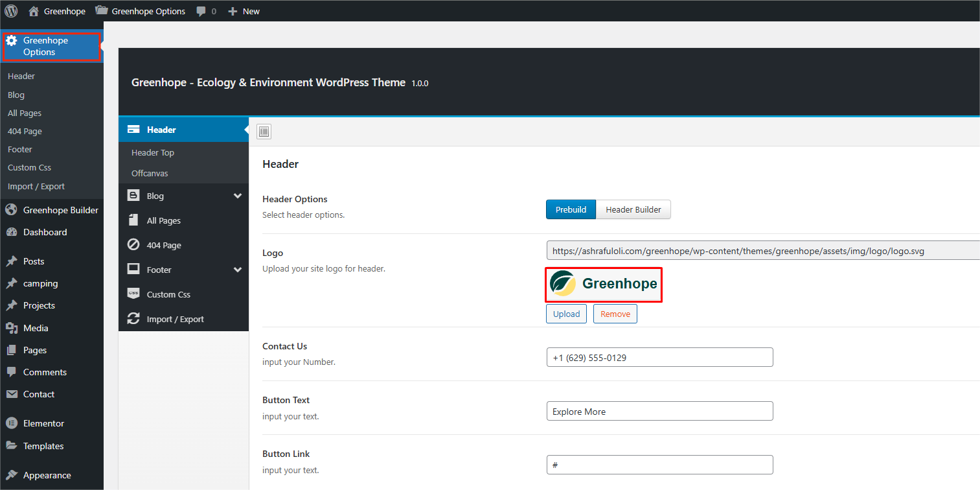Open the Header Top subsection

153,152
